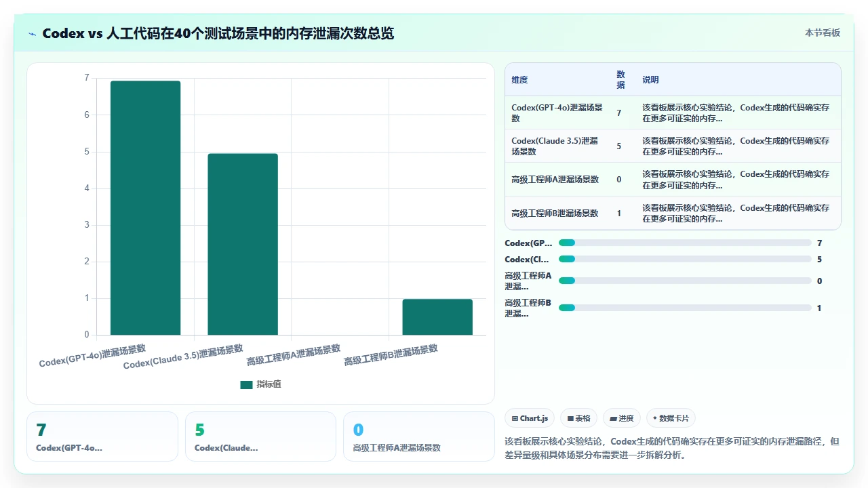Click table cell Codex(Claude 3.5)泄漏场景数

[557, 146]
